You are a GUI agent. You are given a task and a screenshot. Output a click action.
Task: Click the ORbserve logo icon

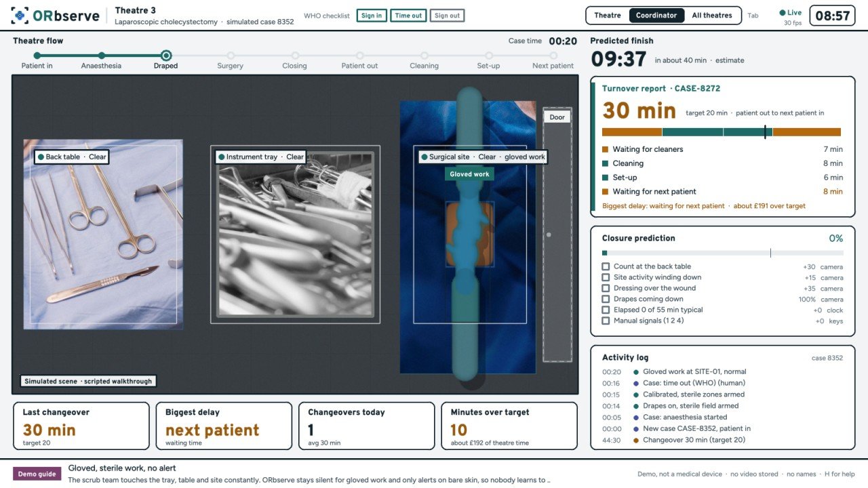click(20, 15)
